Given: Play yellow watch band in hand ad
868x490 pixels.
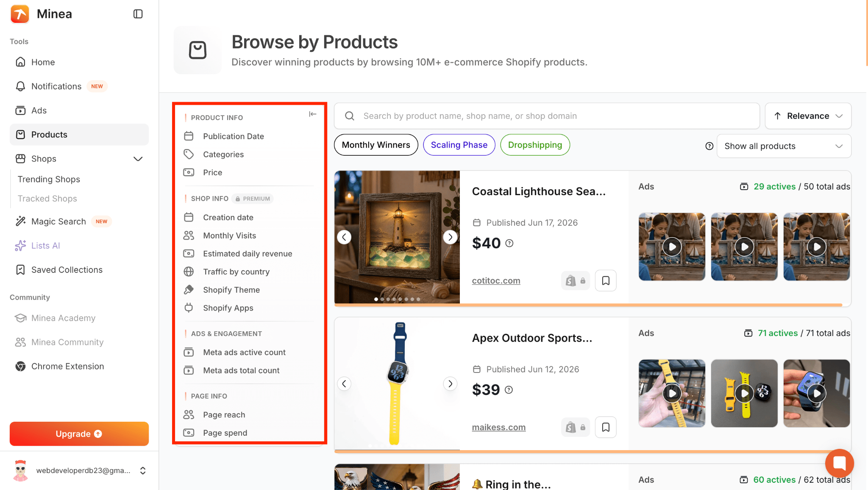Looking at the screenshot, I should point(672,393).
